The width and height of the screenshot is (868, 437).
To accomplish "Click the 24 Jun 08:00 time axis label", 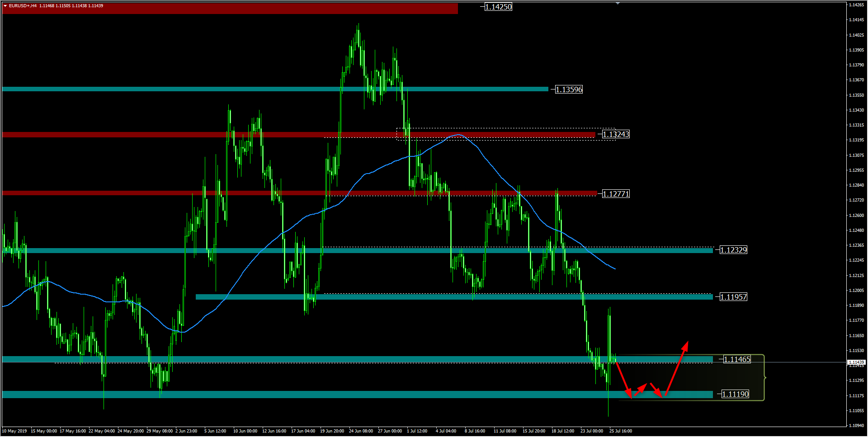I will click(361, 431).
